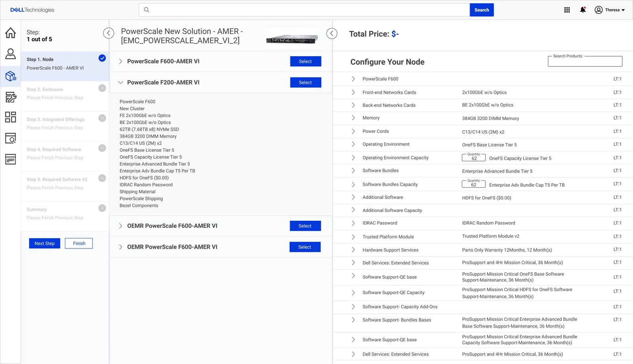633x364 pixels.
Task: Click 'Parts Only Warranty 12Months, 12 Month(s)' value
Action: pyautogui.click(x=507, y=250)
